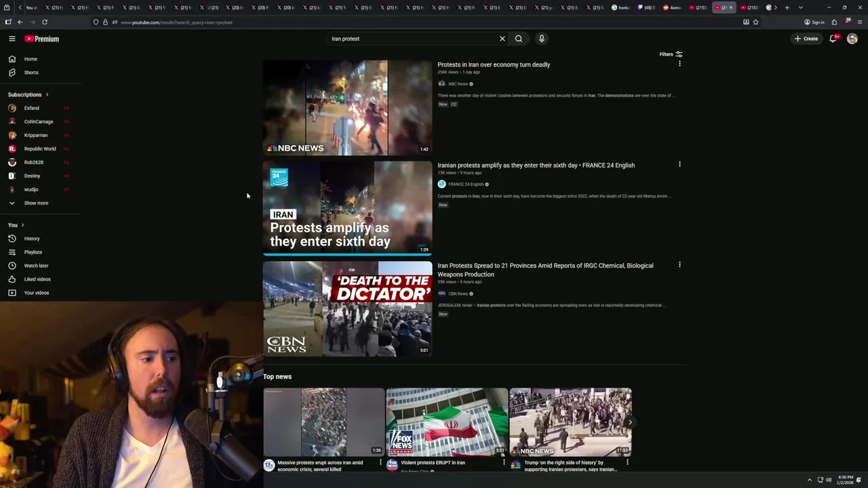
Task: Play the FRANCE 24 sixth day thumbnail
Action: point(347,208)
